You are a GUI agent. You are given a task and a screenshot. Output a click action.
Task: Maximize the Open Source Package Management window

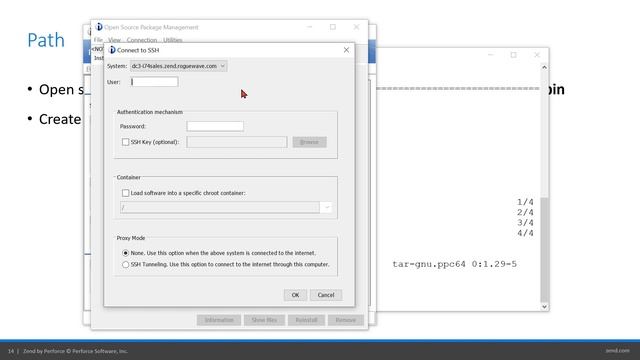pyautogui.click(x=333, y=27)
